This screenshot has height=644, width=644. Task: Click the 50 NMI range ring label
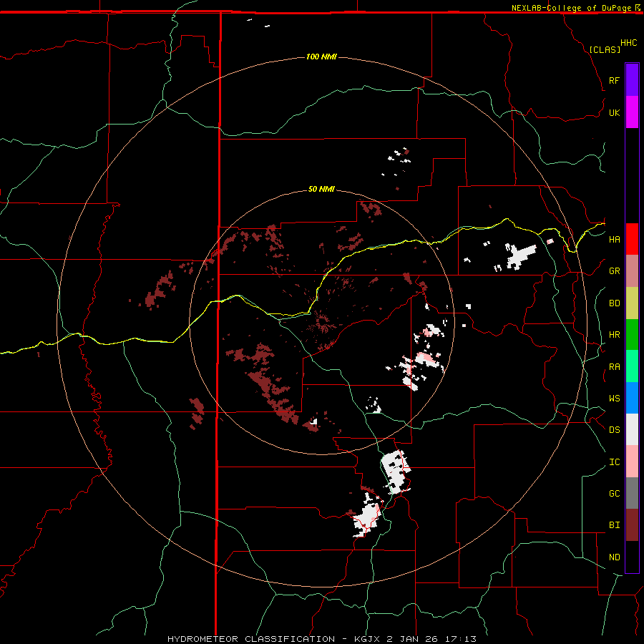click(x=321, y=189)
